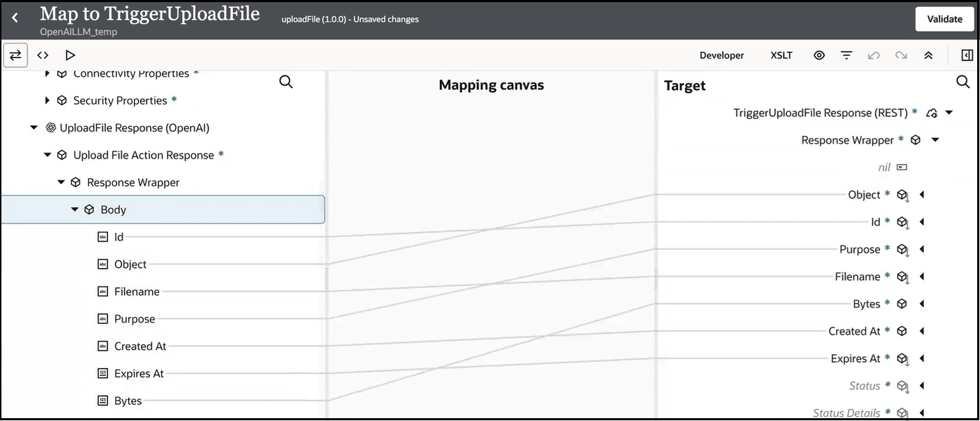Run the mapper test with the play icon
980x421 pixels.
click(x=69, y=55)
